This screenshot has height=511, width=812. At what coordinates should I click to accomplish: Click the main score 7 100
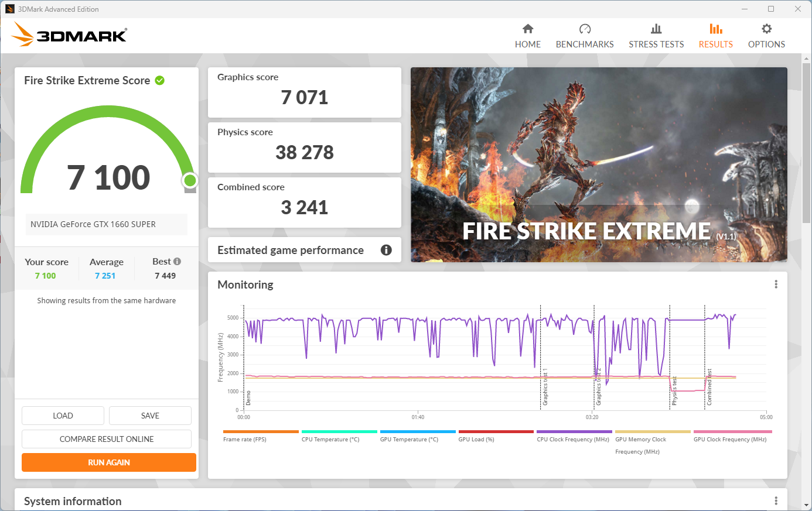tap(109, 177)
